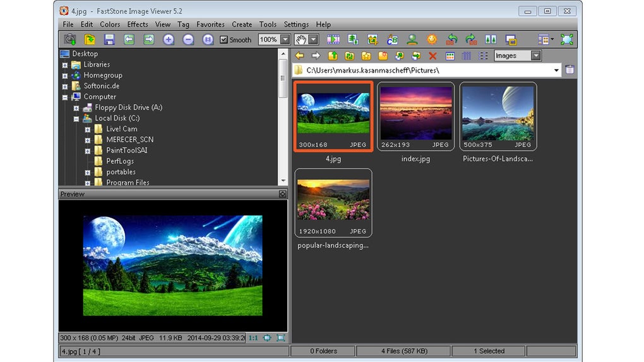Open the Effects menu
644x362 pixels.
138,24
